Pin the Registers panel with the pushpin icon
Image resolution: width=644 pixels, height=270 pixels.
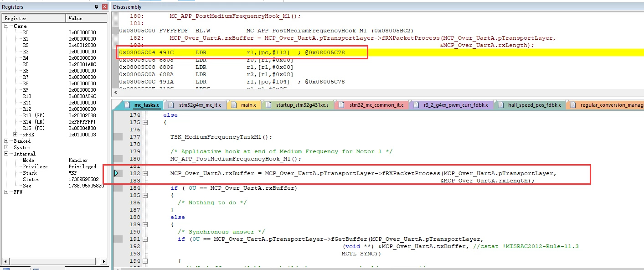(96, 7)
